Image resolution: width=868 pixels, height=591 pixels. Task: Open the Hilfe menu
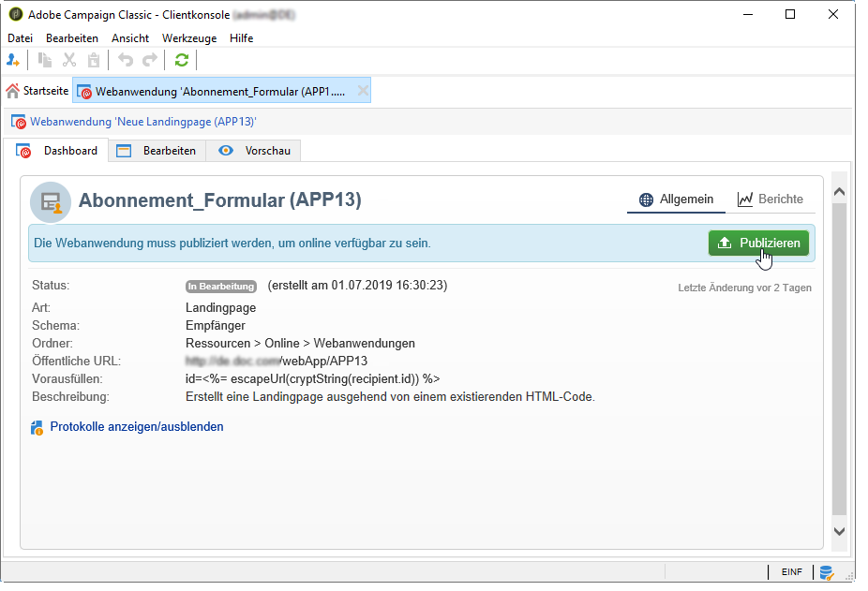[x=241, y=38]
